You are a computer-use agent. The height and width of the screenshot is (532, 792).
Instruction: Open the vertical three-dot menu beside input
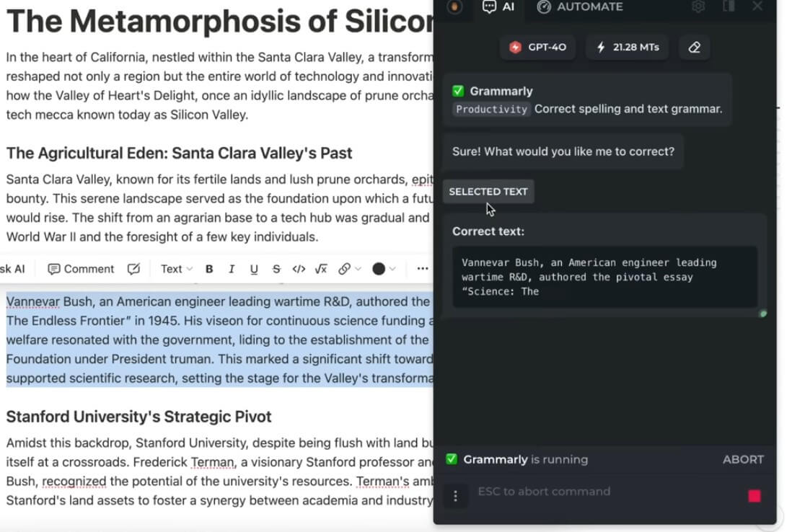pyautogui.click(x=456, y=496)
